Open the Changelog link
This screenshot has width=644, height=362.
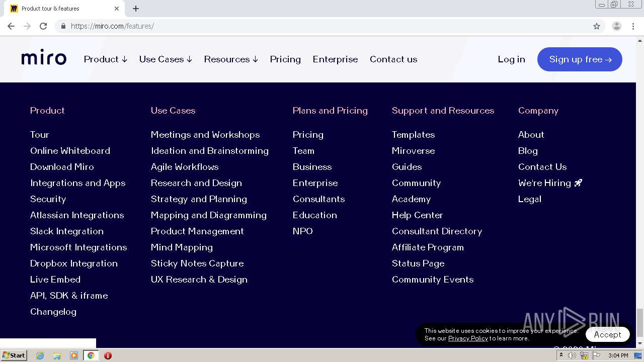click(53, 312)
